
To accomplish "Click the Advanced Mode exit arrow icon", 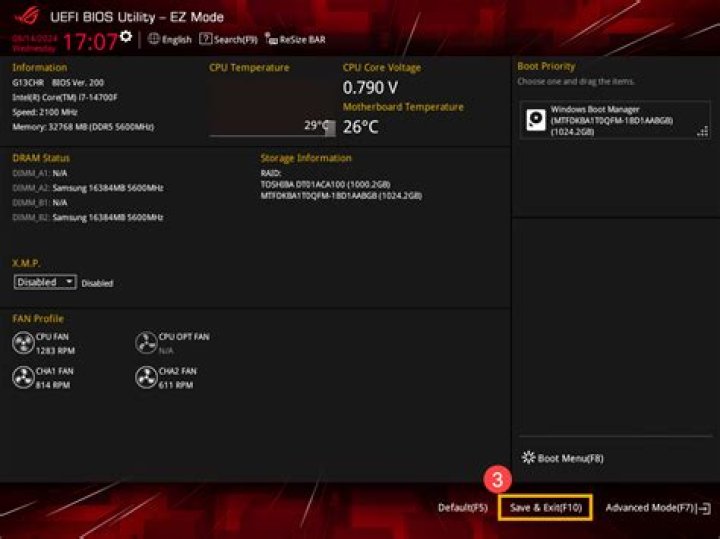I will [705, 508].
